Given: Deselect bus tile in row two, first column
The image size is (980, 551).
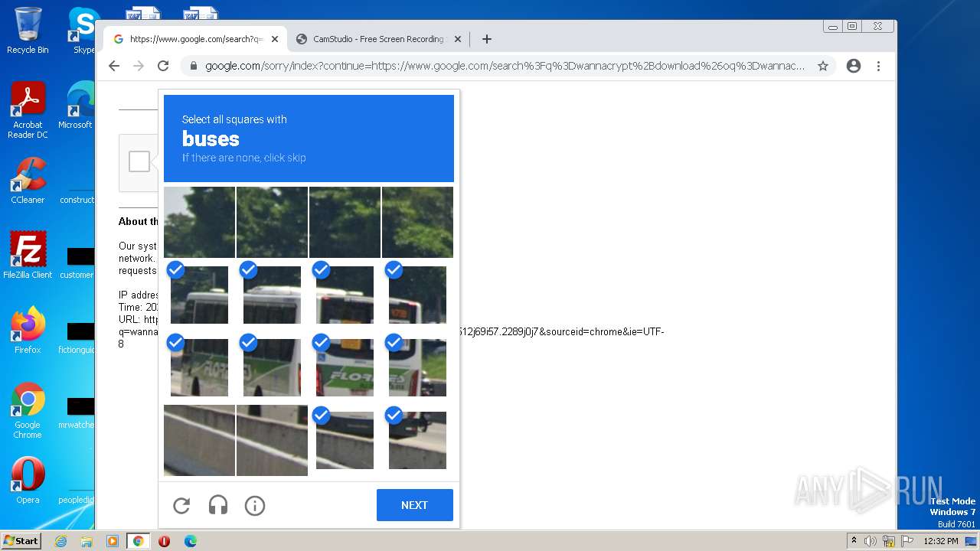Looking at the screenshot, I should click(199, 295).
